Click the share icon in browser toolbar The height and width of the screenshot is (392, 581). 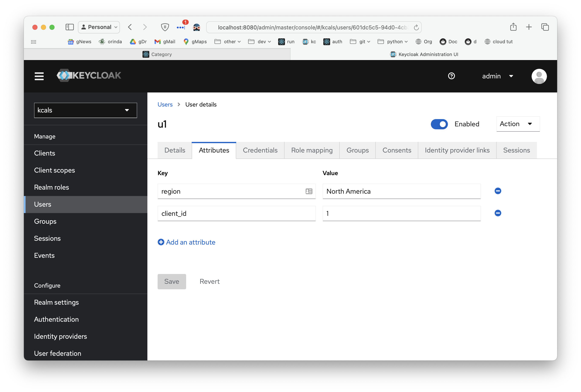tap(513, 27)
